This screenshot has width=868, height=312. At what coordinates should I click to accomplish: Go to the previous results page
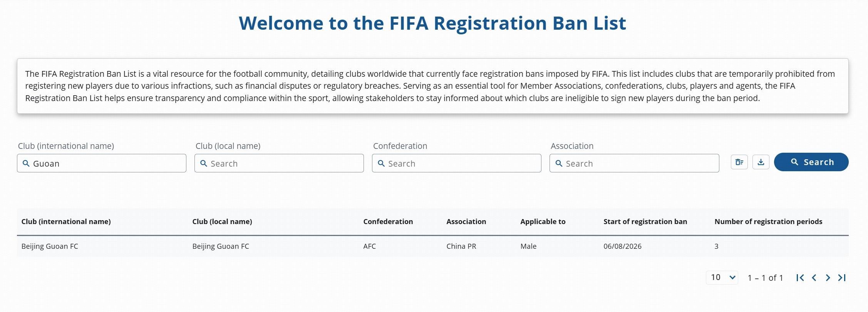click(x=814, y=278)
